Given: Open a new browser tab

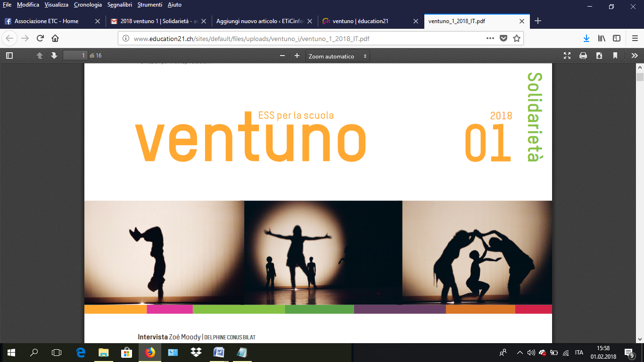Looking at the screenshot, I should [x=538, y=21].
